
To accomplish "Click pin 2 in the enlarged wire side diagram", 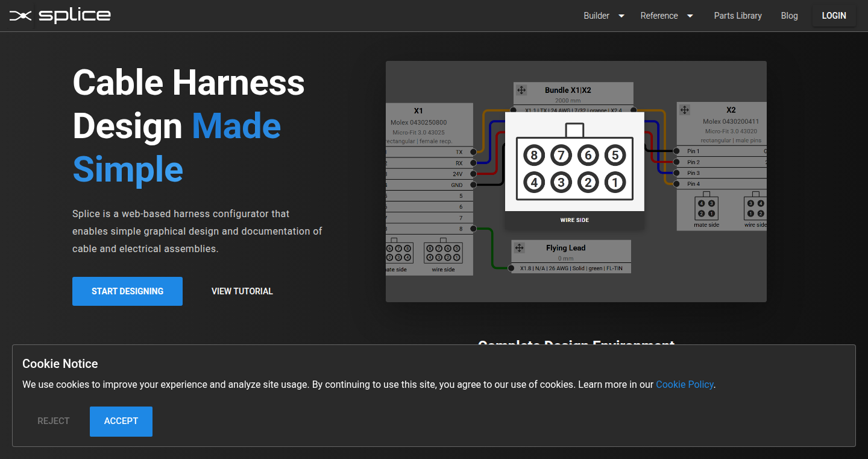I will point(588,182).
